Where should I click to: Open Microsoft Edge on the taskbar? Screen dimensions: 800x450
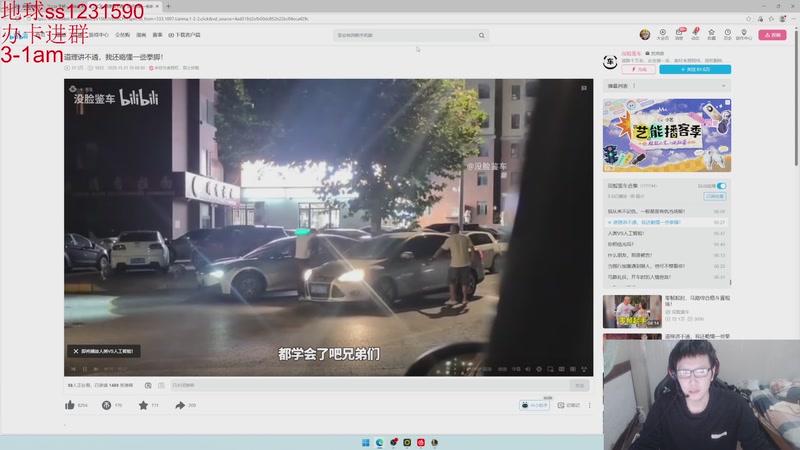pyautogui.click(x=379, y=442)
